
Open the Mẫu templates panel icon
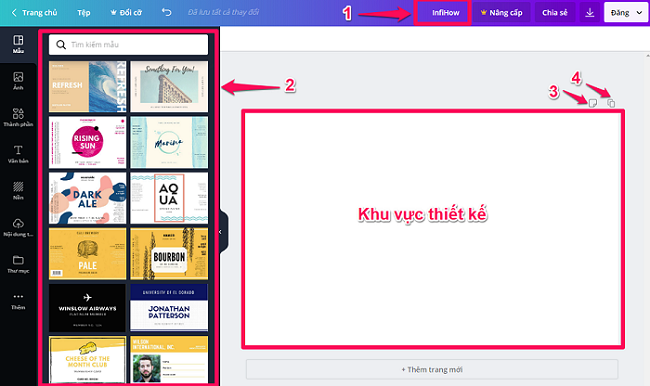[x=18, y=40]
